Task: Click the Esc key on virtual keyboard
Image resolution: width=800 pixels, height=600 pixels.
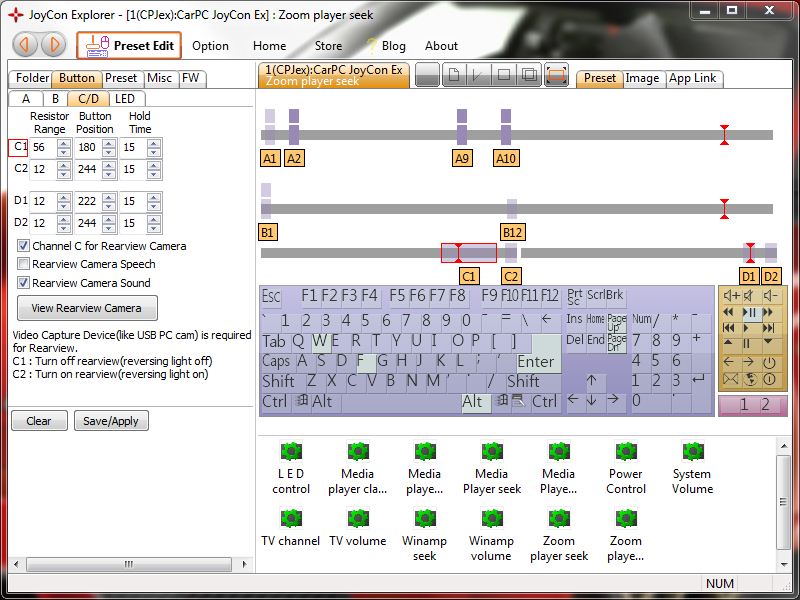Action: click(x=271, y=296)
